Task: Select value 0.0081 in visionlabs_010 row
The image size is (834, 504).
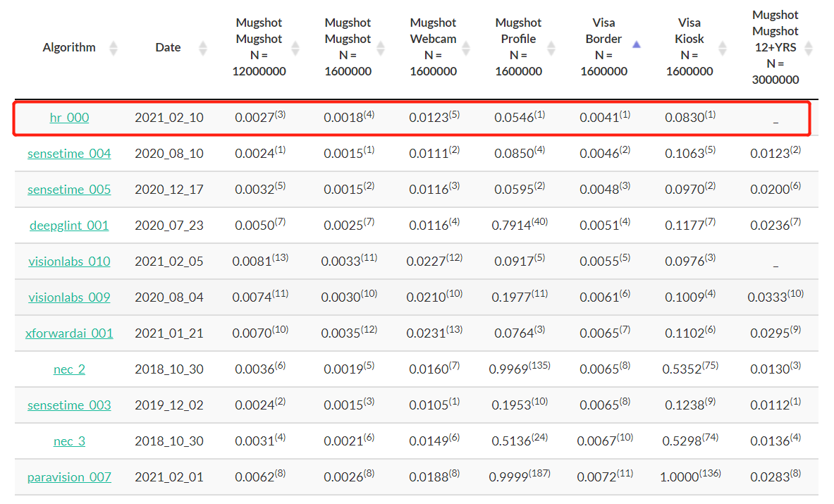Action: click(x=252, y=262)
